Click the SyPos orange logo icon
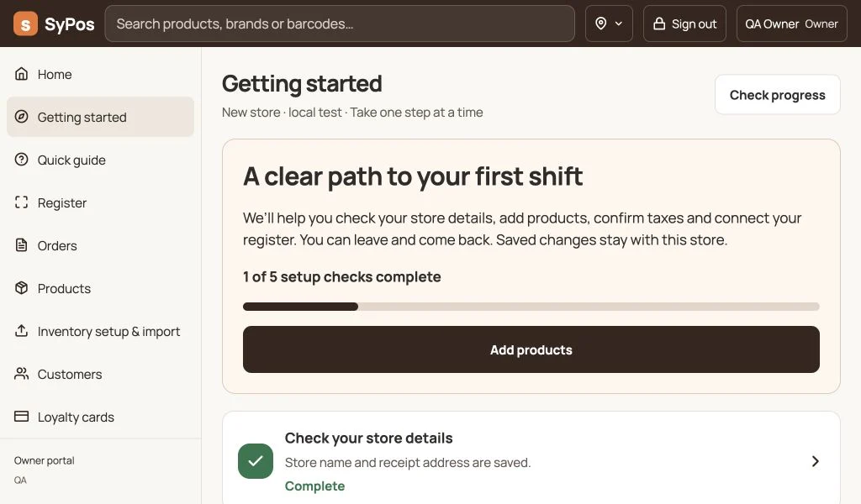The width and height of the screenshot is (861, 504). click(x=25, y=24)
